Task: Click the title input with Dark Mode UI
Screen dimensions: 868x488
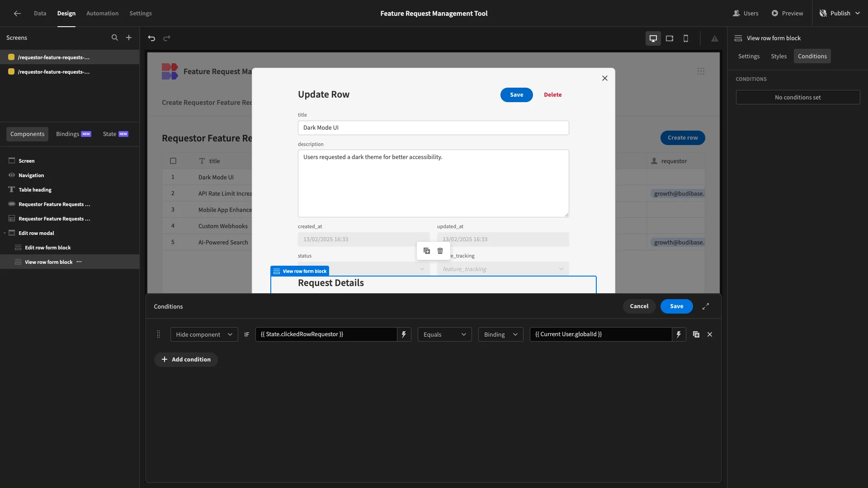Action: (x=433, y=128)
